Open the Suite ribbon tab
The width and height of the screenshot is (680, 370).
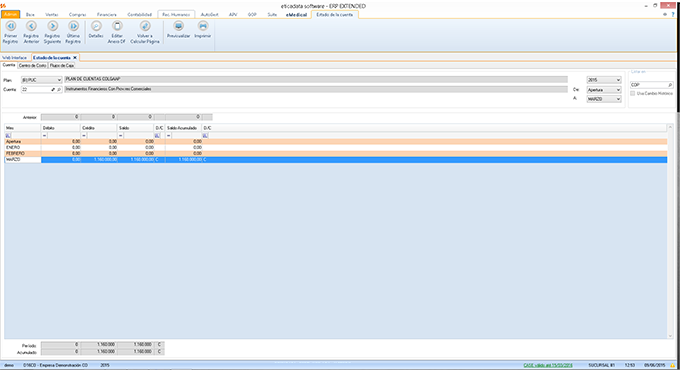click(x=272, y=15)
